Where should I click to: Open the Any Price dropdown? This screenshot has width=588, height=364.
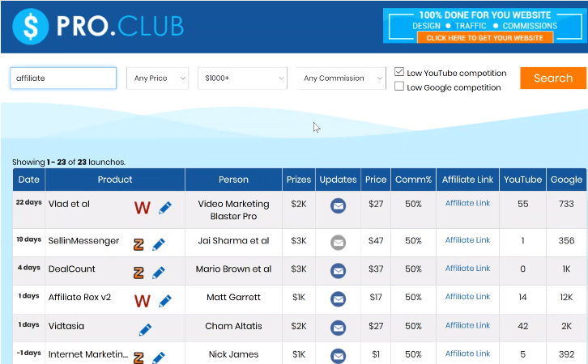[157, 78]
